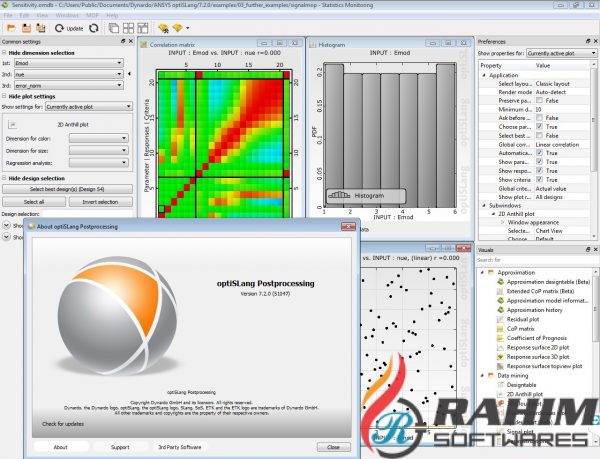Expand Window appearance node
The image size is (600, 459).
click(502, 222)
